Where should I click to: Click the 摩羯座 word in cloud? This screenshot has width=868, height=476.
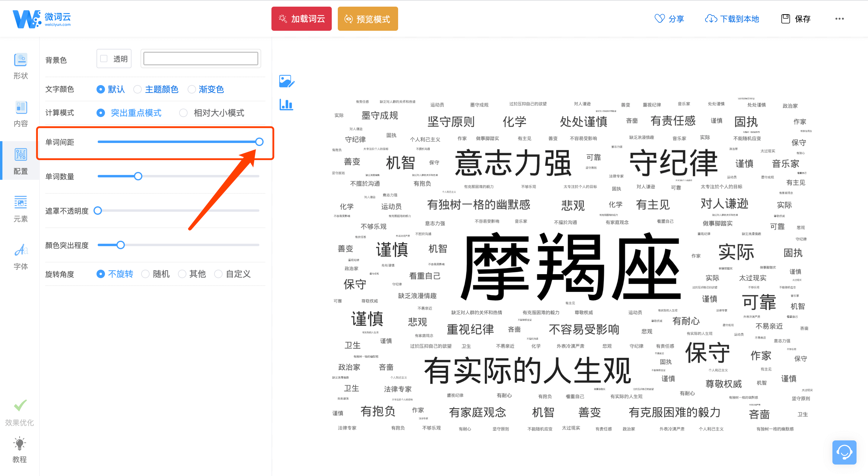[570, 266]
